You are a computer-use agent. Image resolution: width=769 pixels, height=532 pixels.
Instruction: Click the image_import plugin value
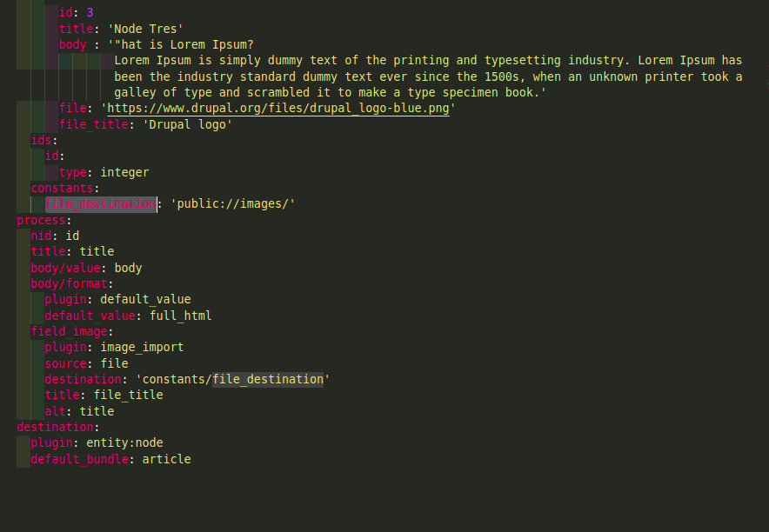[x=142, y=348]
